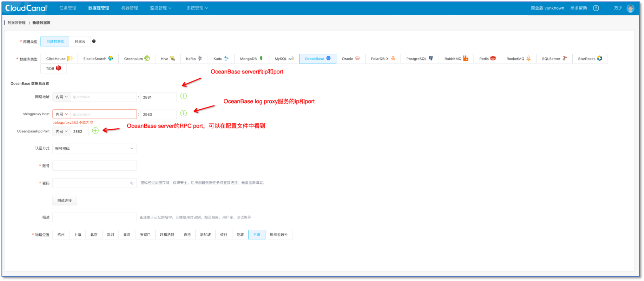Select Kudu database type
The image size is (644, 281).
221,59
